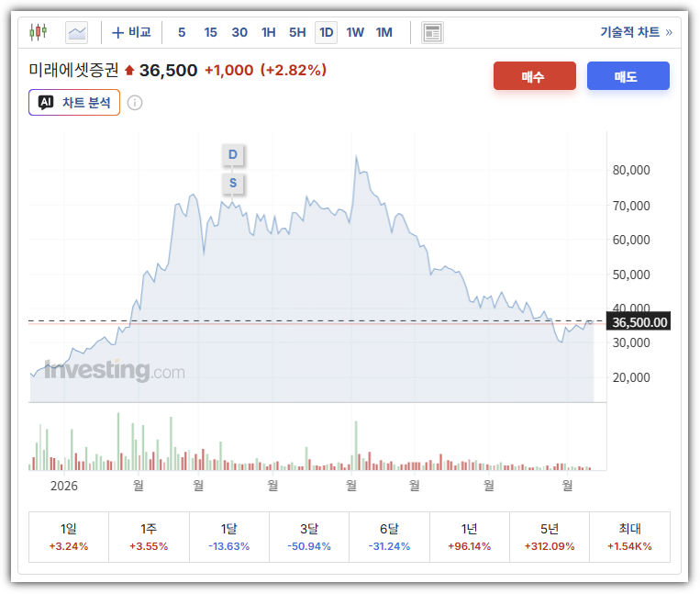The width and height of the screenshot is (700, 594).
Task: Open the AI 차트 분석 button
Action: pos(74,102)
